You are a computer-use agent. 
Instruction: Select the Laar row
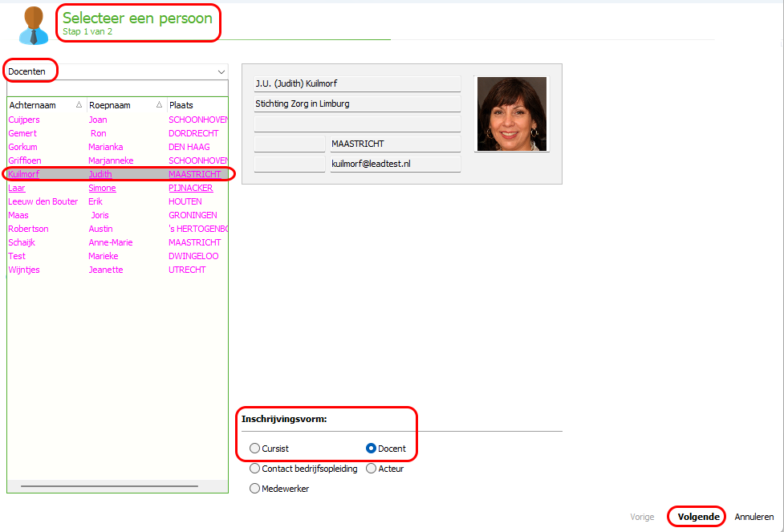(117, 188)
